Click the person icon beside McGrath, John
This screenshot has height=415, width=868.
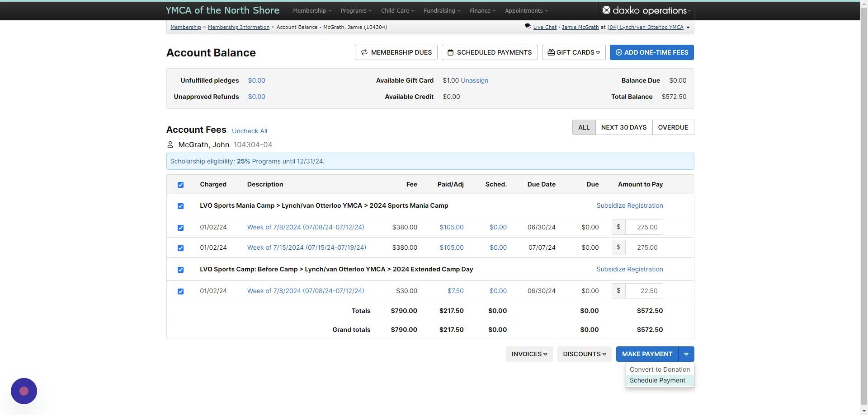point(170,145)
